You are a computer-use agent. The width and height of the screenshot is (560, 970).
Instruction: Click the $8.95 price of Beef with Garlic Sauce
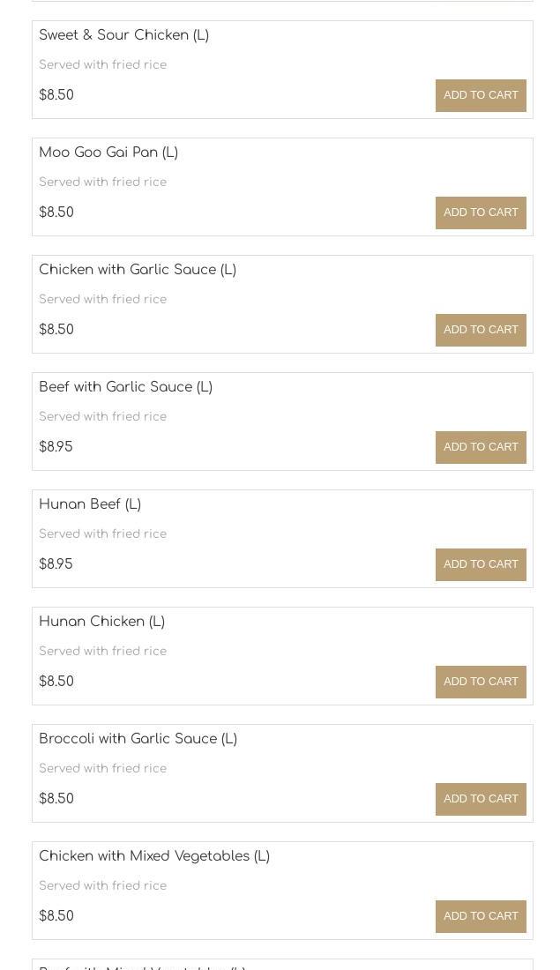tap(56, 447)
